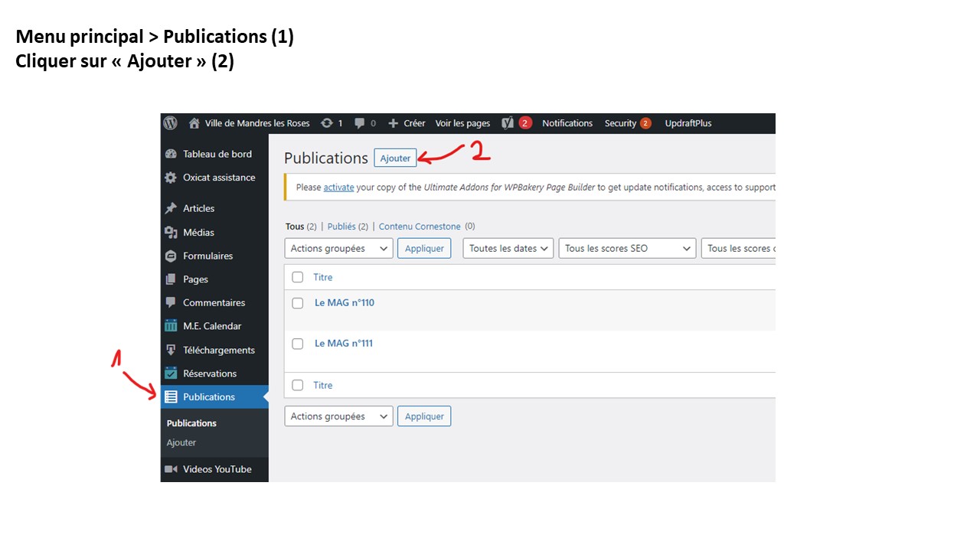The width and height of the screenshot is (980, 551).
Task: Open UpdraftPlus in admin bar
Action: [x=688, y=123]
